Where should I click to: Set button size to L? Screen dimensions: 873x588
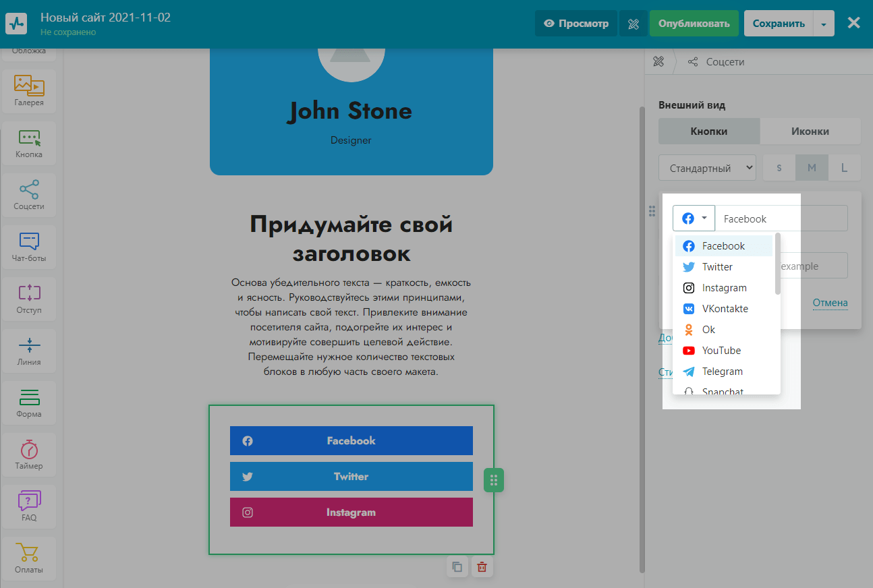pos(844,168)
